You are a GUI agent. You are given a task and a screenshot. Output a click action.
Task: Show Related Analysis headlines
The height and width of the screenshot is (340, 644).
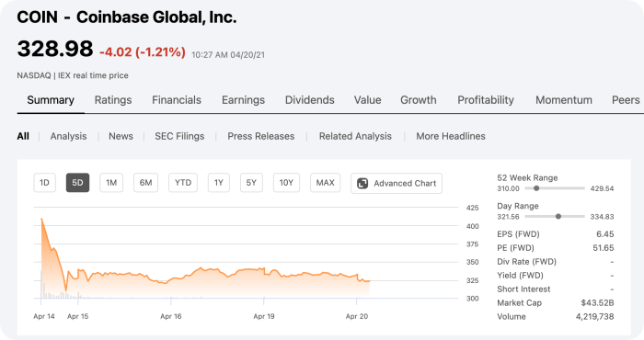pyautogui.click(x=355, y=136)
